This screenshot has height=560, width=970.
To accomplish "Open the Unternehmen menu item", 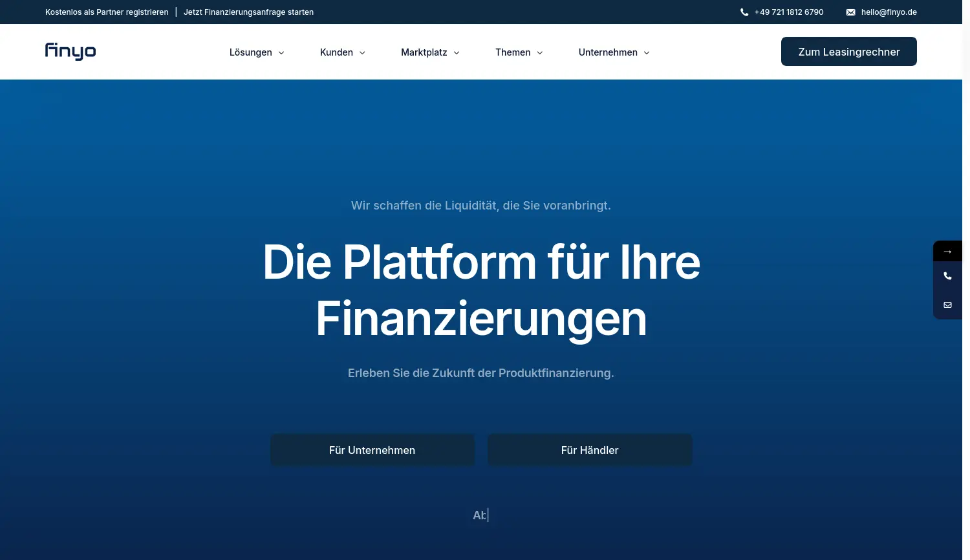I will point(608,52).
